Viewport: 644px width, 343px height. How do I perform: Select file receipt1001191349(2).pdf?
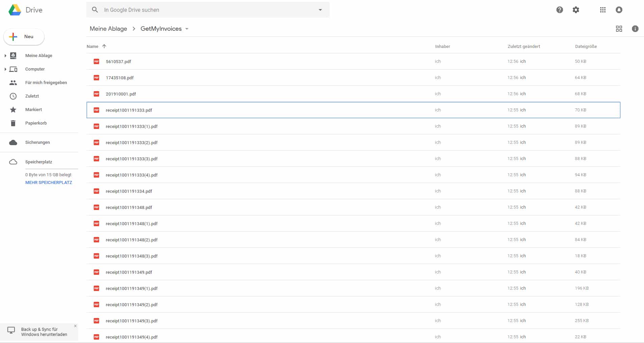click(353, 305)
